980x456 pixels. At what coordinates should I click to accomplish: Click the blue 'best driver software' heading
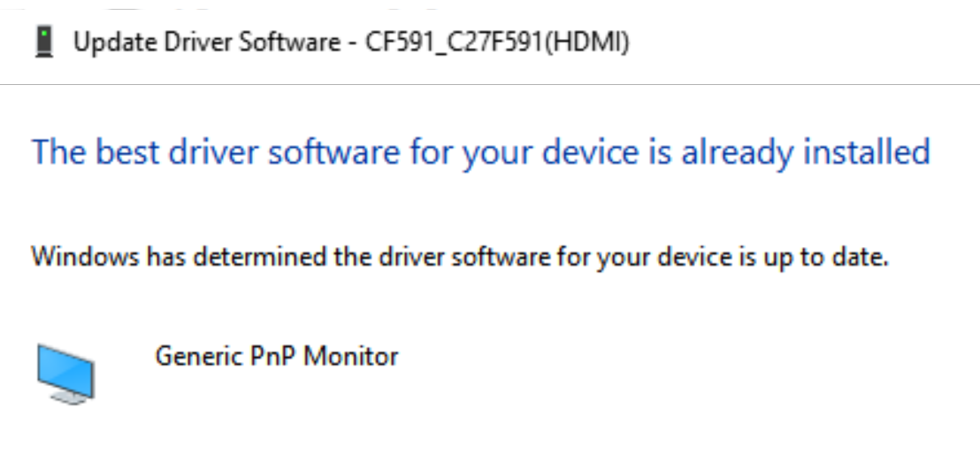tap(480, 153)
